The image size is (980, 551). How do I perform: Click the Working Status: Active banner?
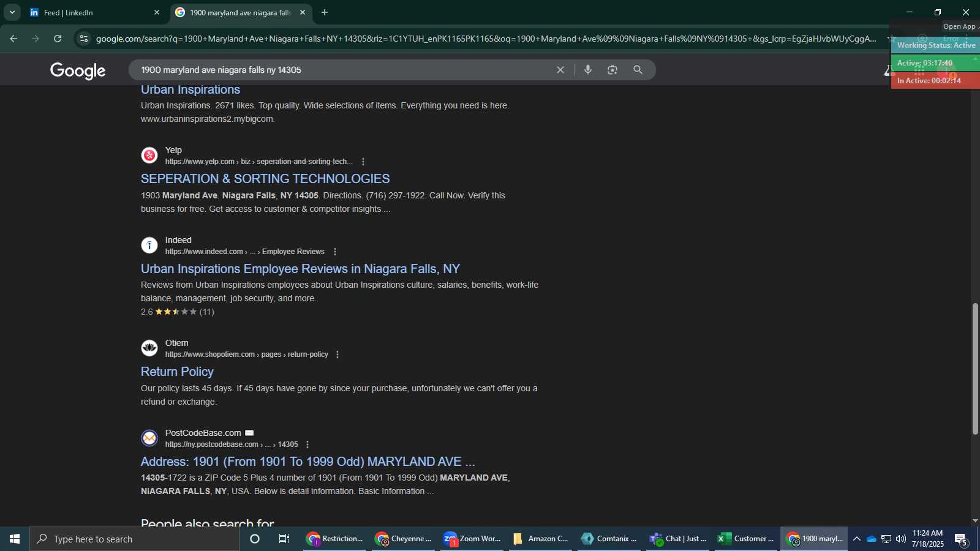click(935, 45)
